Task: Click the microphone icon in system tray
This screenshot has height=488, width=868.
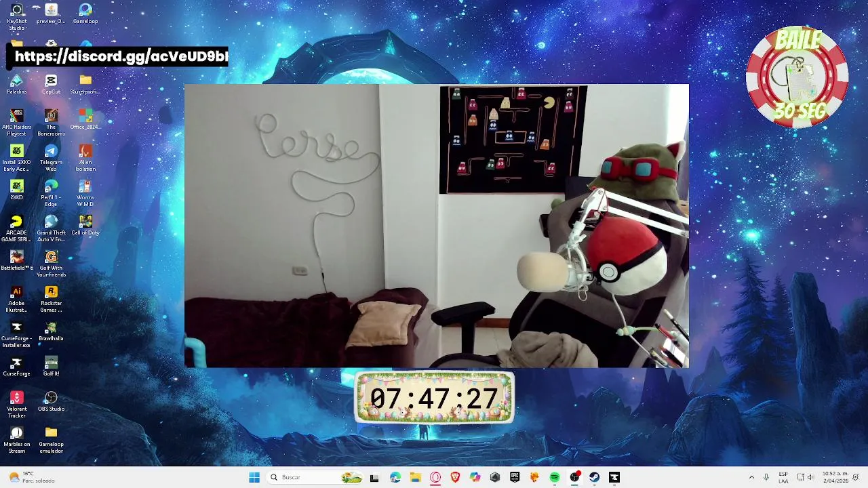Action: 766,477
